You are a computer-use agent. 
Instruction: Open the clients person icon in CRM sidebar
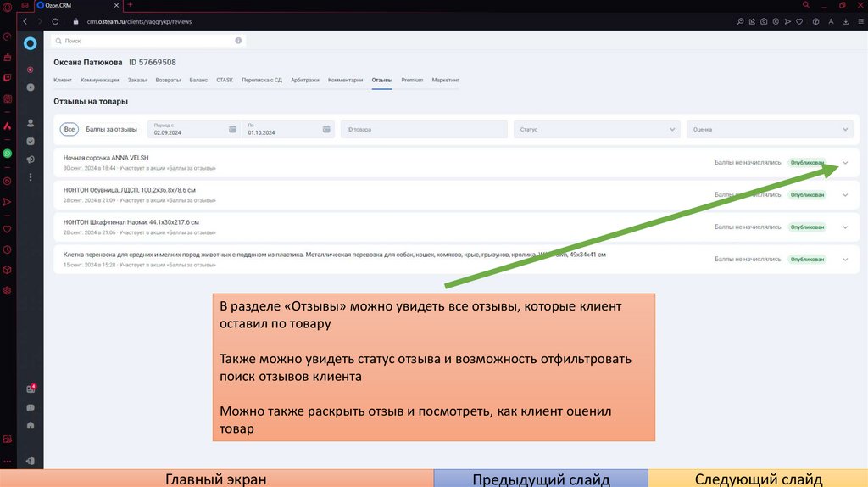[x=31, y=123]
